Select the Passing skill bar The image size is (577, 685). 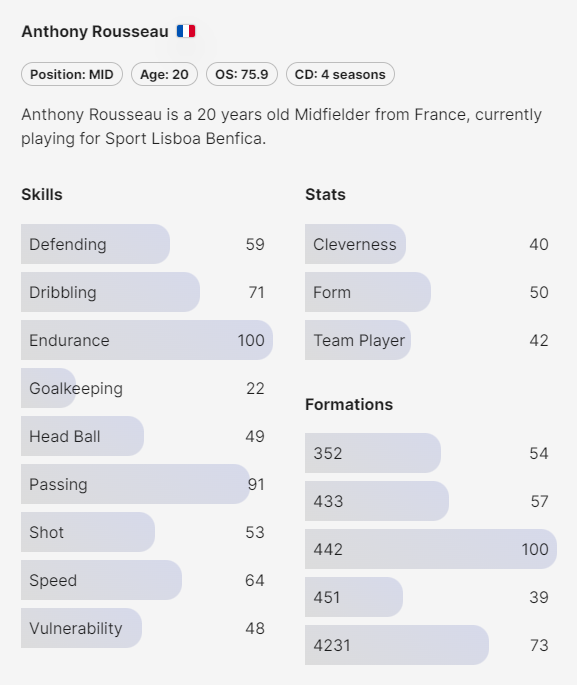147,484
